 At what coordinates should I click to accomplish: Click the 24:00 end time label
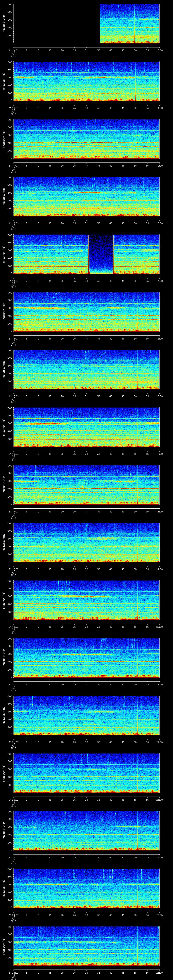click(160, 858)
